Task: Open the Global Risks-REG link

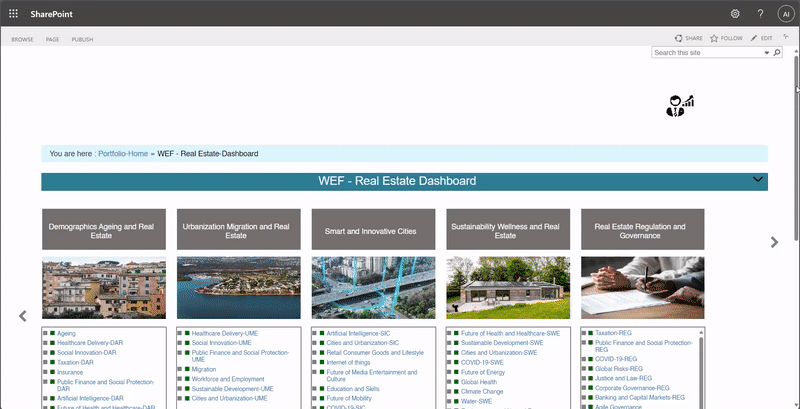Action: (x=619, y=369)
